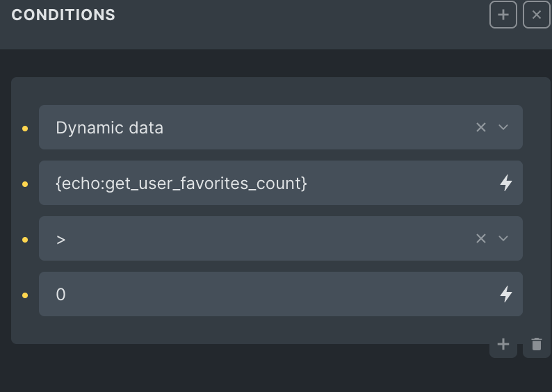
Task: Expand the Dynamic data dropdown chevron
Action: click(x=503, y=127)
